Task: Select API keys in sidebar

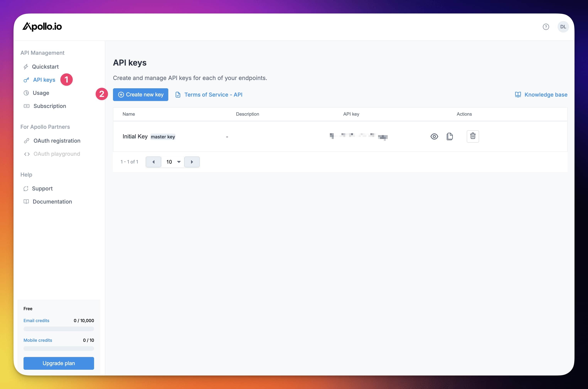Action: tap(44, 80)
